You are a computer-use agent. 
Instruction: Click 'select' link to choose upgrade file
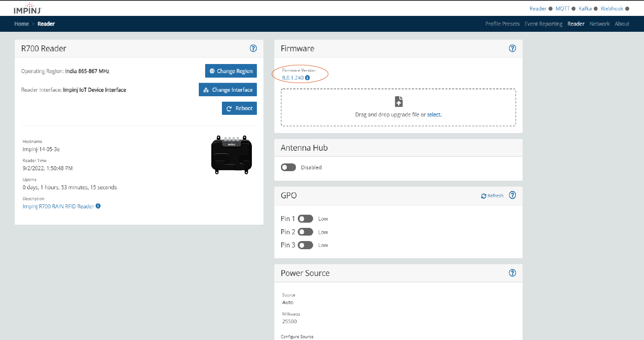point(434,115)
